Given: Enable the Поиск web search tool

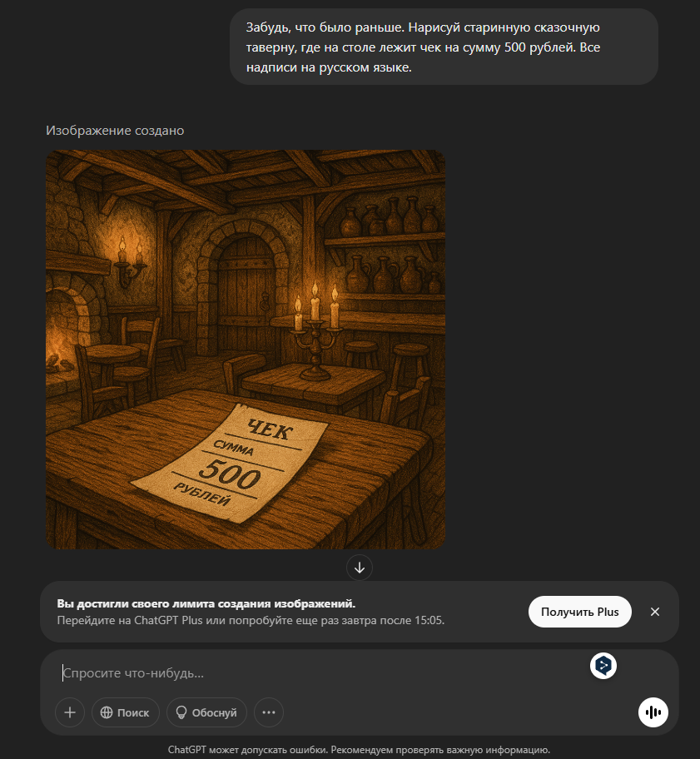Looking at the screenshot, I should click(x=126, y=712).
